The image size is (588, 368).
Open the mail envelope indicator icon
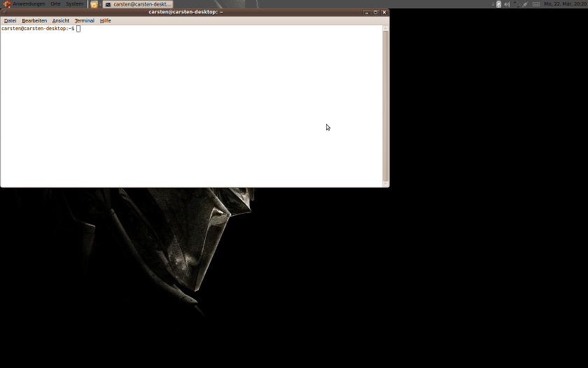tap(536, 4)
